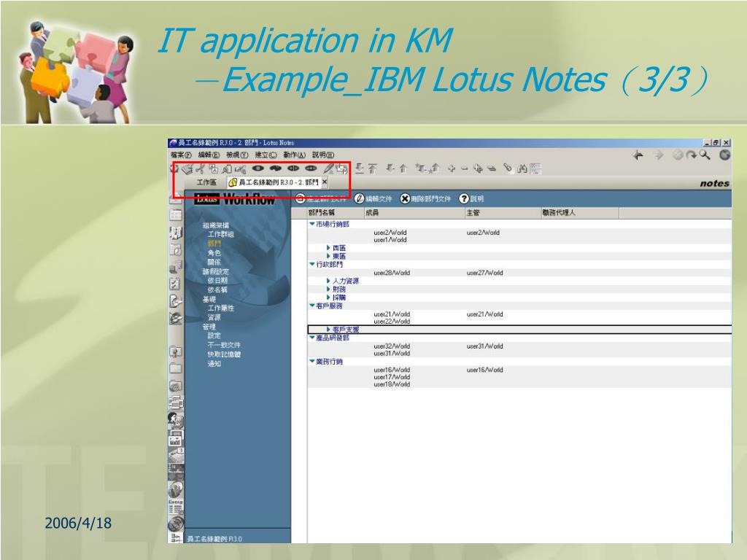Open the 檢視(V) menu
747x560 pixels.
[x=237, y=155]
